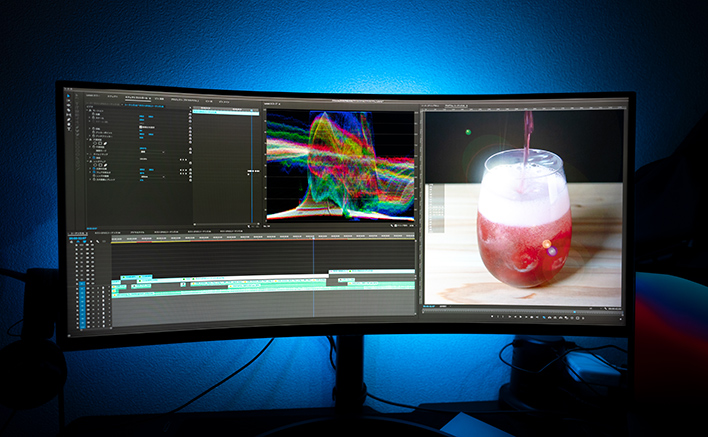Select the lowest long green audio clip
Viewport: 708px width, 437px height.
point(262,293)
